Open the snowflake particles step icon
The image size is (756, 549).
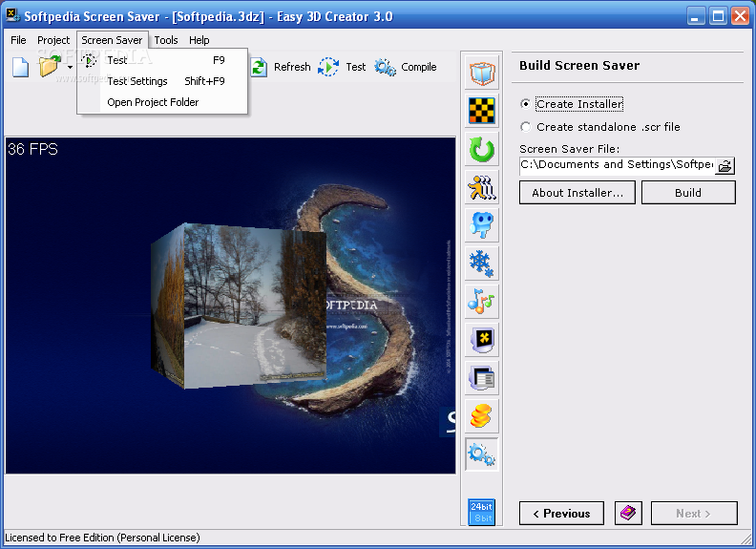coord(482,264)
